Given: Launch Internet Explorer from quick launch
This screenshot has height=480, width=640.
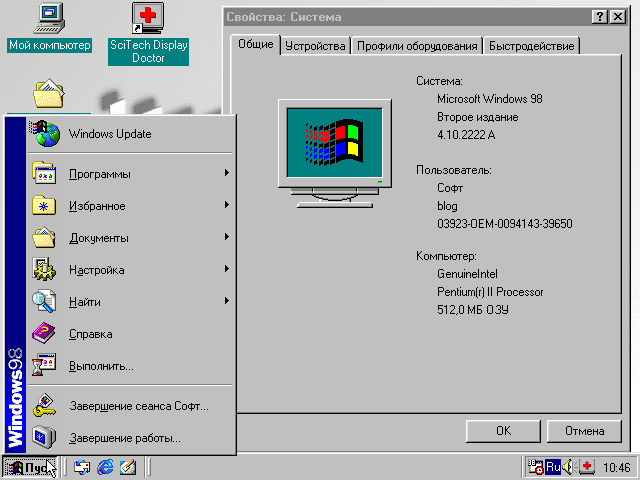Looking at the screenshot, I should [x=105, y=467].
